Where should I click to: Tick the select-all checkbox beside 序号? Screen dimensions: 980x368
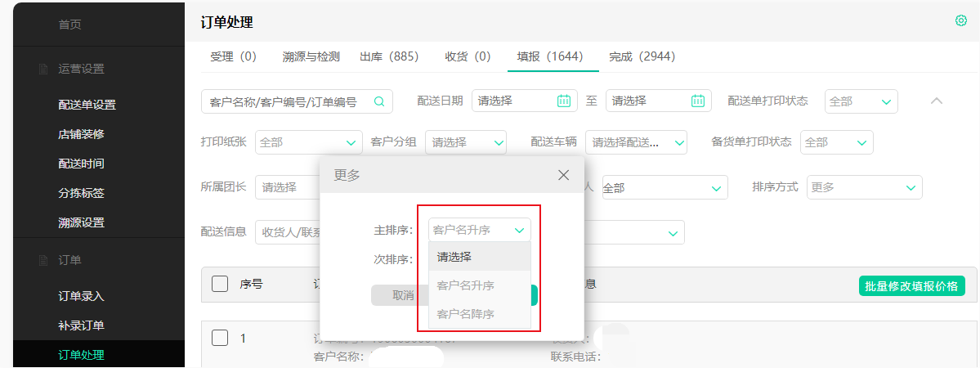coord(220,284)
